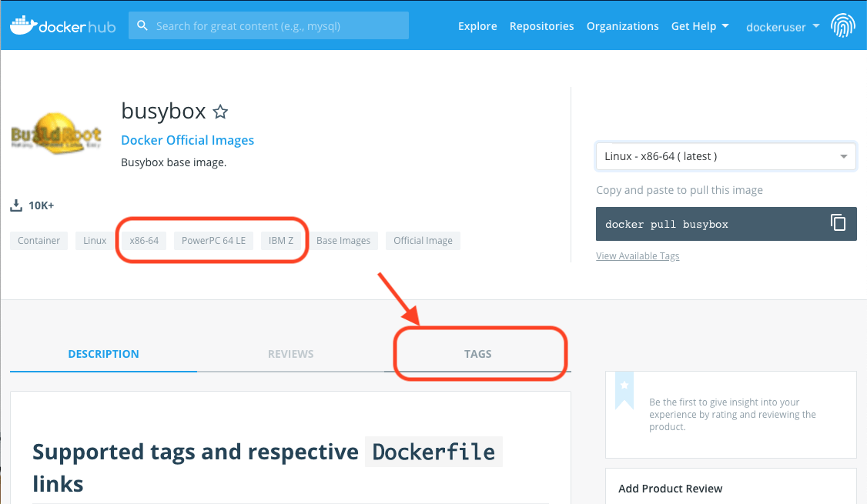Click the download count icon

point(15,205)
